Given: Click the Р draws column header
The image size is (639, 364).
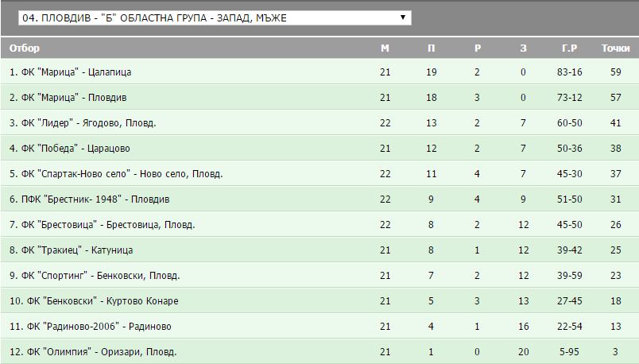Looking at the screenshot, I should (x=477, y=48).
